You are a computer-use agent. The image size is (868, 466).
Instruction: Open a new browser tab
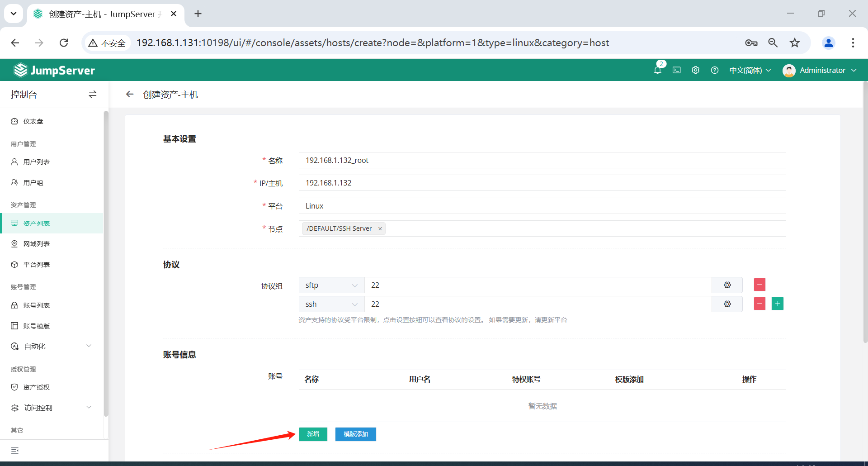coord(198,14)
